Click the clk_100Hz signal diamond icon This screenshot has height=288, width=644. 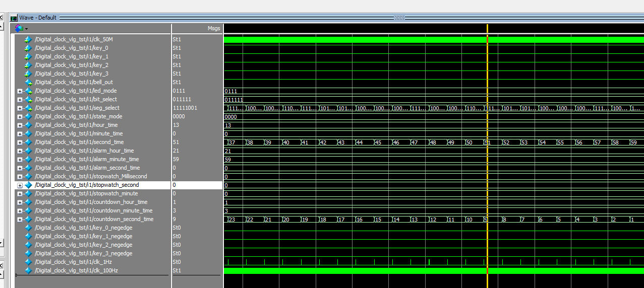[28, 270]
